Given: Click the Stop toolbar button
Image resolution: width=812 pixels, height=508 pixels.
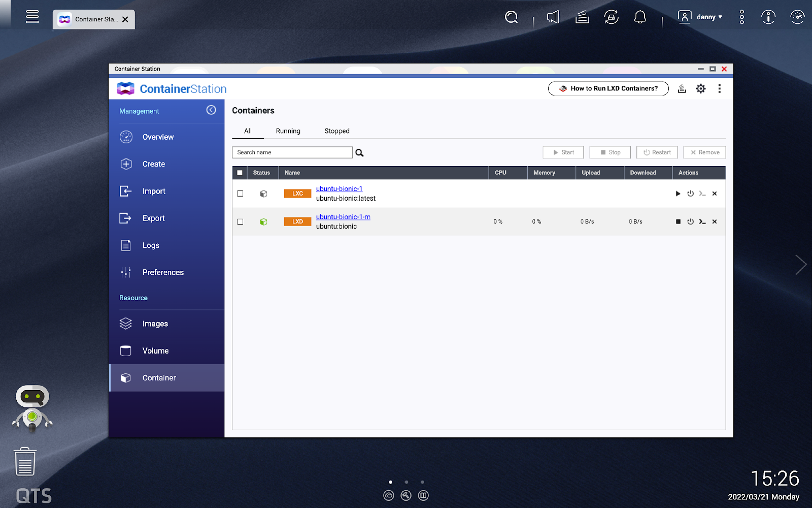Looking at the screenshot, I should point(610,152).
